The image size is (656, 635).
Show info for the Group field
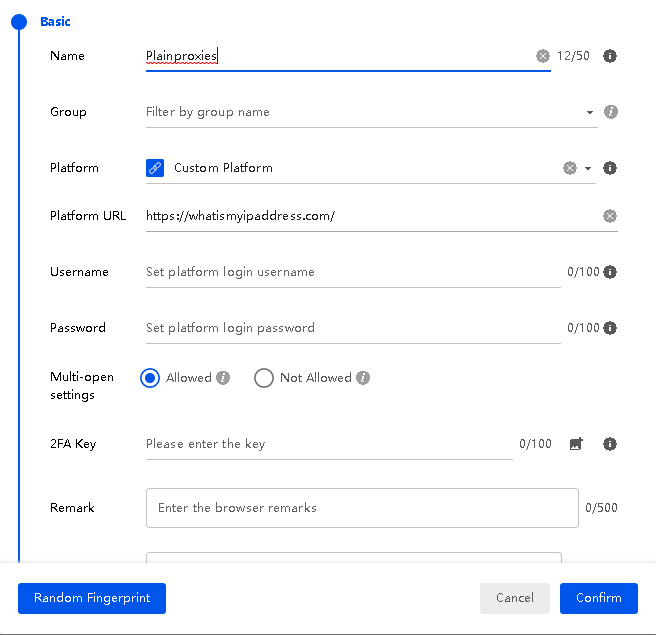point(610,112)
